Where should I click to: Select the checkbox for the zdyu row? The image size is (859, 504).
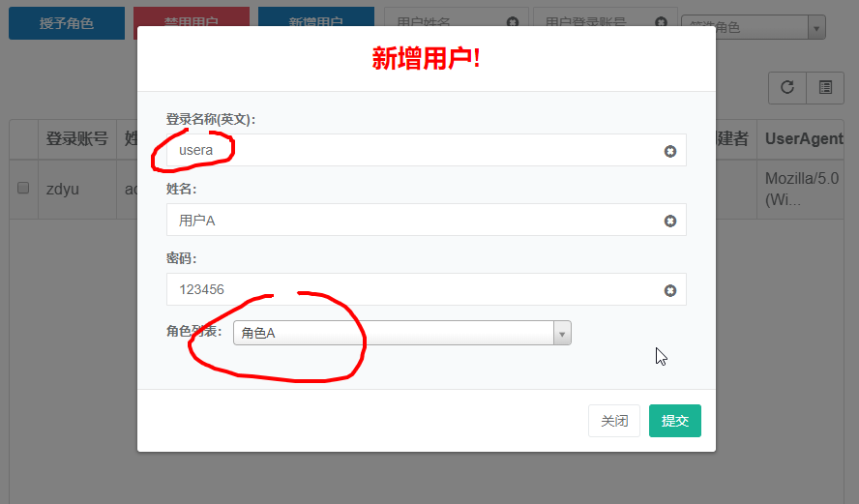click(x=23, y=188)
